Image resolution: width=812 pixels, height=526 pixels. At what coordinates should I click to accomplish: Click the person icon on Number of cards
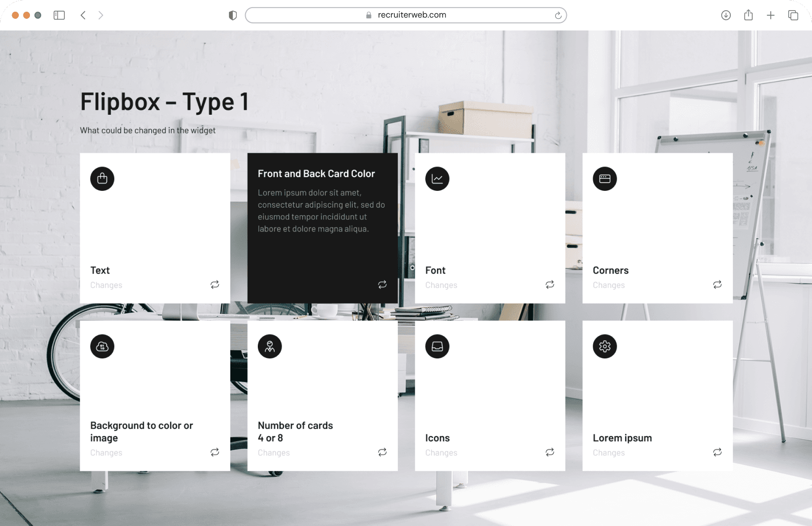269,346
